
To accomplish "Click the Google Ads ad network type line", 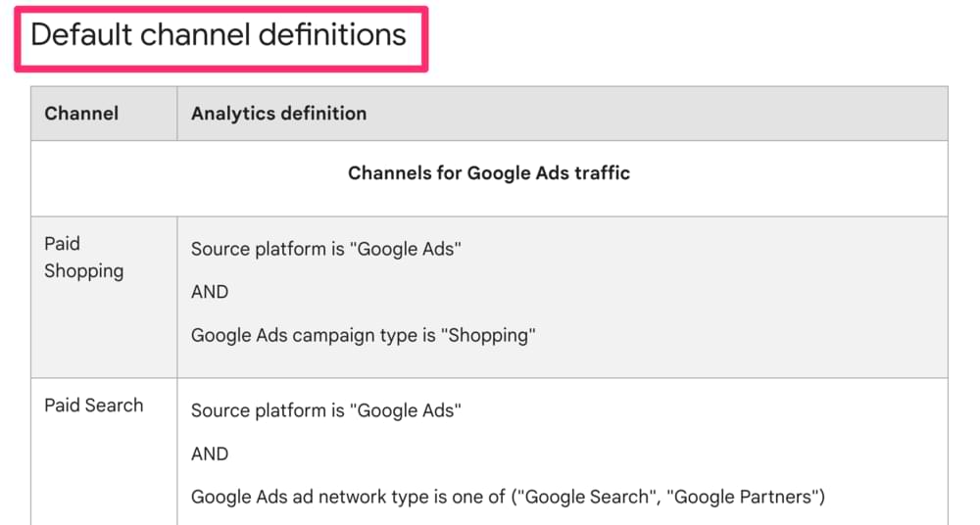I will click(x=508, y=497).
